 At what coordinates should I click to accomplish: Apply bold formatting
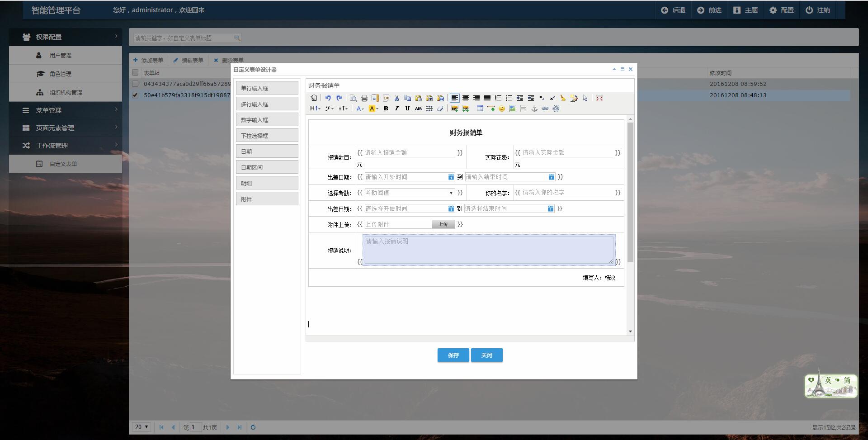coord(386,109)
